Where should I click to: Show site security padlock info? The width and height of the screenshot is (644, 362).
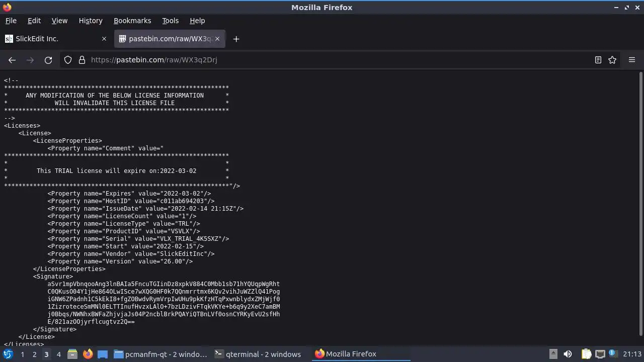click(x=82, y=60)
